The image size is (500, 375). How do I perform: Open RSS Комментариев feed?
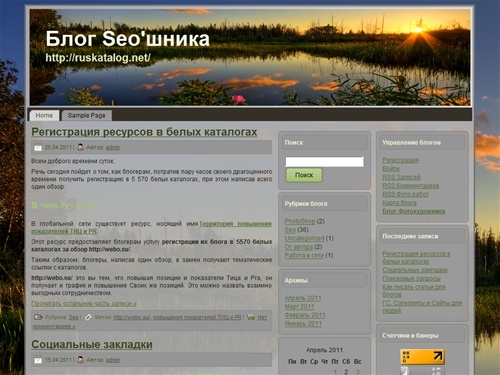pos(411,186)
